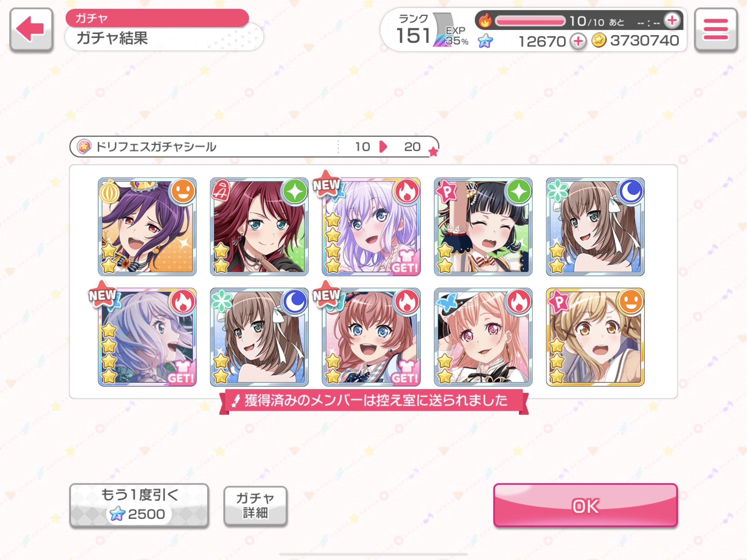Open the NEW four-star lavender-haired card
This screenshot has height=560, width=747.
click(x=371, y=227)
